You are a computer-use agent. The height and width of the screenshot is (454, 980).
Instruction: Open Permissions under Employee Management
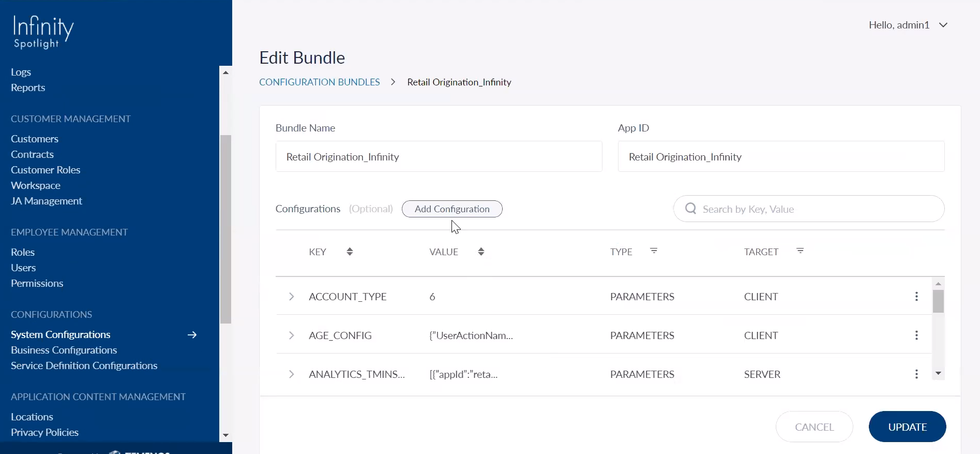tap(37, 283)
